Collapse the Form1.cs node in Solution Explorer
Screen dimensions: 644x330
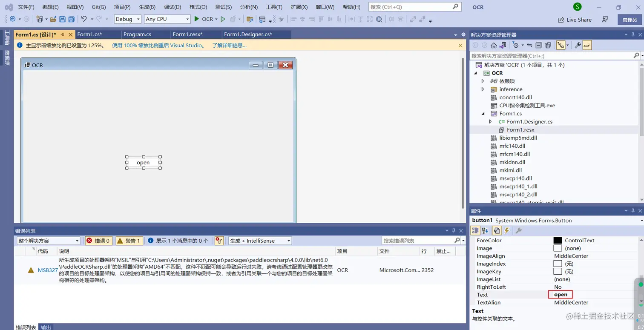point(483,114)
